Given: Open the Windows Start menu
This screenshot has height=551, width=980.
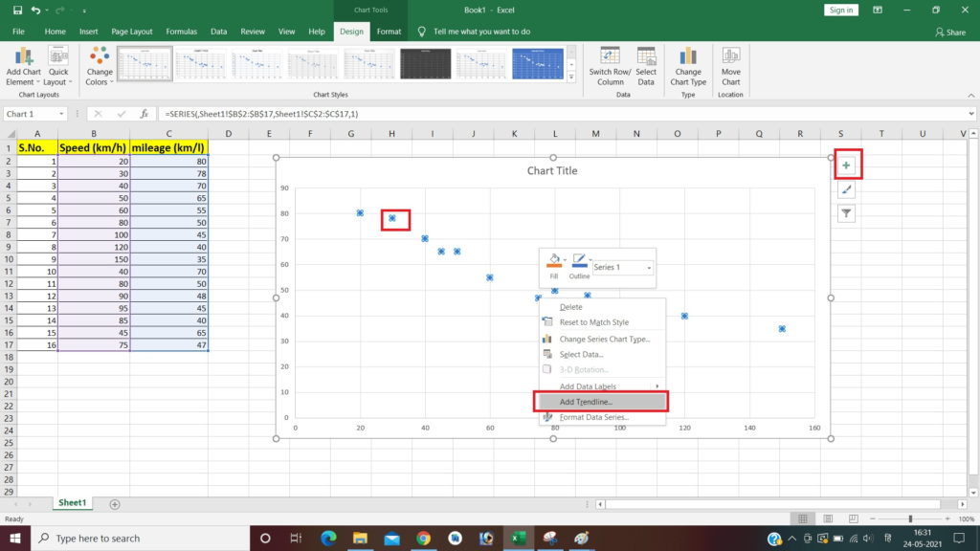Looking at the screenshot, I should pos(15,538).
